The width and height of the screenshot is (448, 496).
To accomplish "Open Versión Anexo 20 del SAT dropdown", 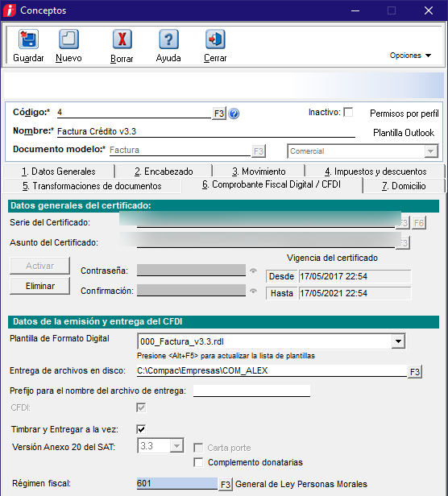I will coord(176,446).
